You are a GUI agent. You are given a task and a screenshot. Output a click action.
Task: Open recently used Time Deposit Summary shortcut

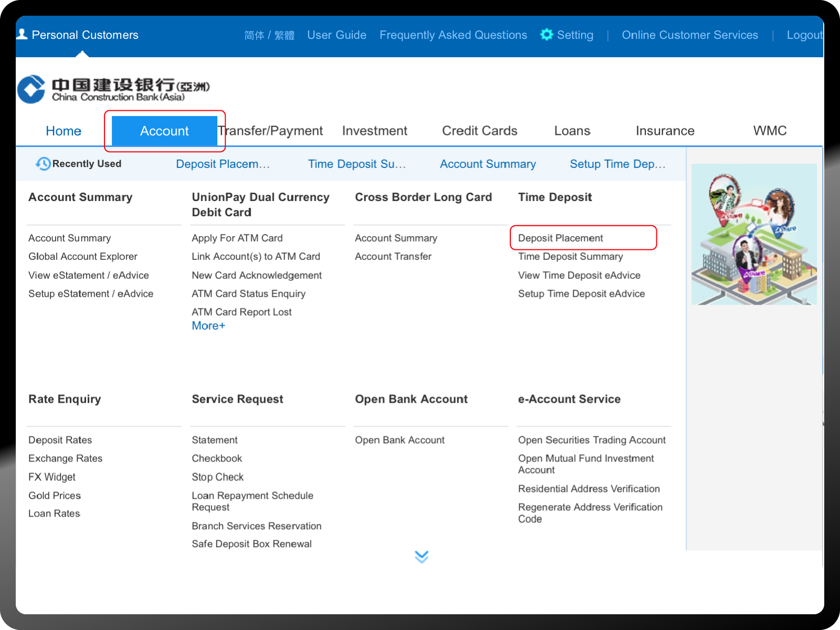coord(356,164)
